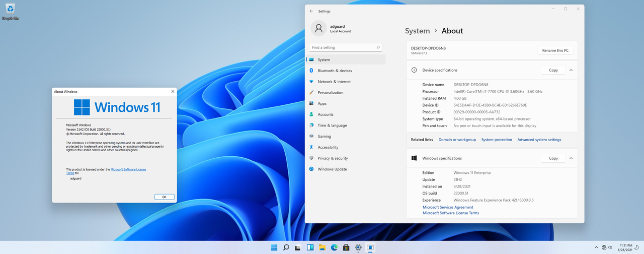Select the Processor Intel Core i7-7700 text
This screenshot has height=254, width=644.
tap(498, 92)
